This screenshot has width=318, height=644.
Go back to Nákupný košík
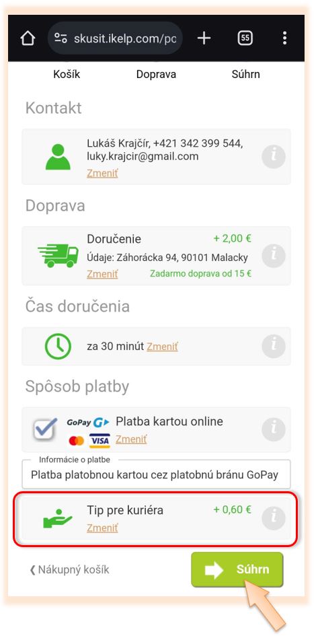click(x=69, y=570)
